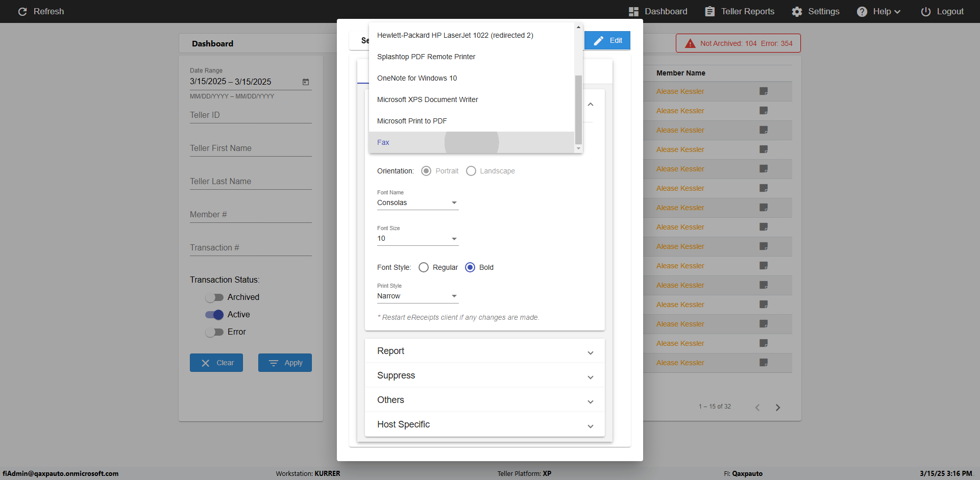Choose the Fax printer option
The height and width of the screenshot is (480, 980).
pos(383,142)
